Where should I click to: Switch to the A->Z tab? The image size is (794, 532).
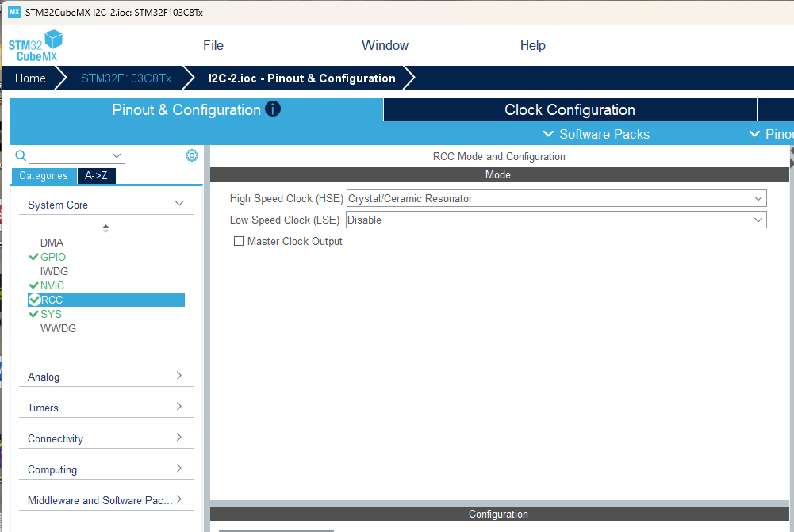tap(96, 176)
